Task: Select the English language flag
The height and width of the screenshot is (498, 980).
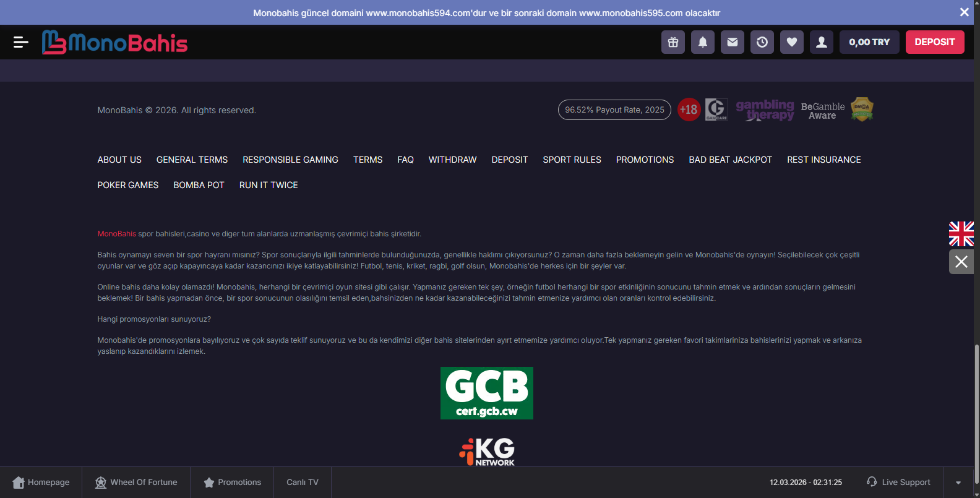Action: tap(961, 234)
